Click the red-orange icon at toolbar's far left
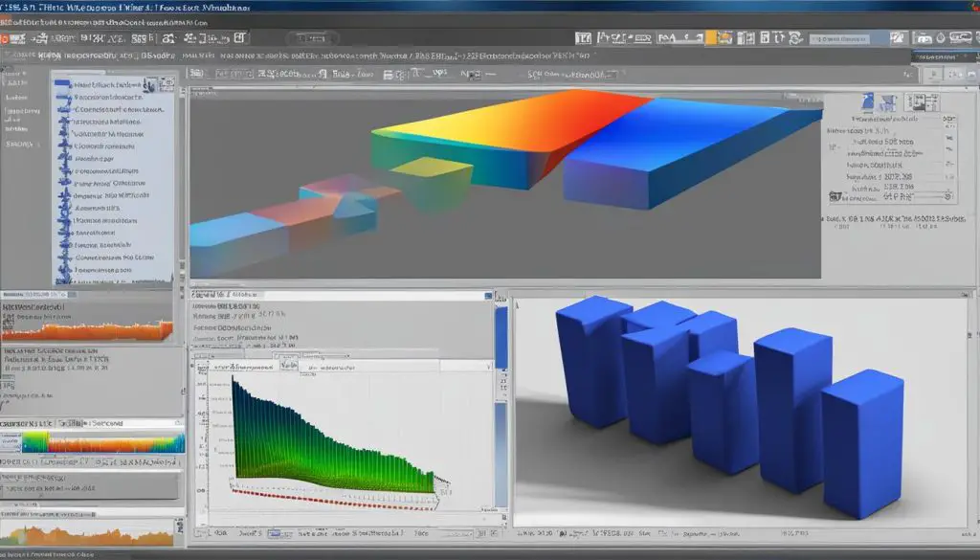 pos(4,38)
